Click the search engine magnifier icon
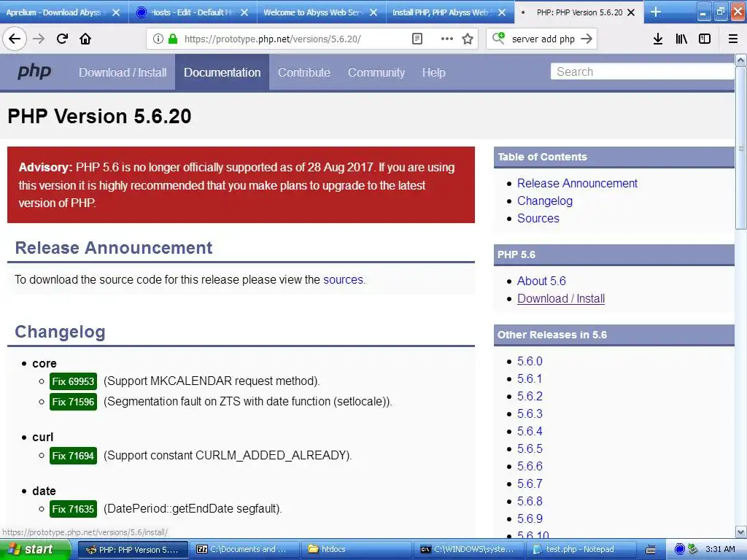 point(498,38)
